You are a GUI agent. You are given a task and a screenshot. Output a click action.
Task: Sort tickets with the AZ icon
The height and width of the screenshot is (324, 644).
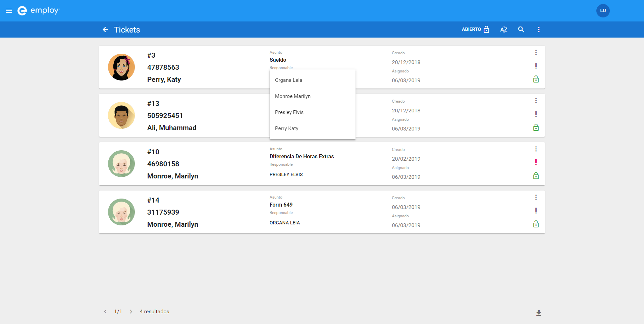pyautogui.click(x=503, y=30)
